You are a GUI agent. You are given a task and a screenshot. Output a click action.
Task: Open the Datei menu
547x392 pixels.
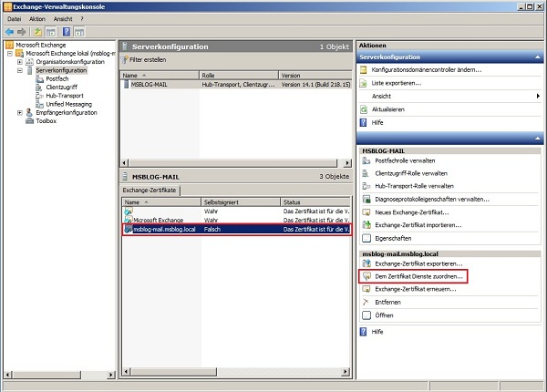tap(14, 19)
